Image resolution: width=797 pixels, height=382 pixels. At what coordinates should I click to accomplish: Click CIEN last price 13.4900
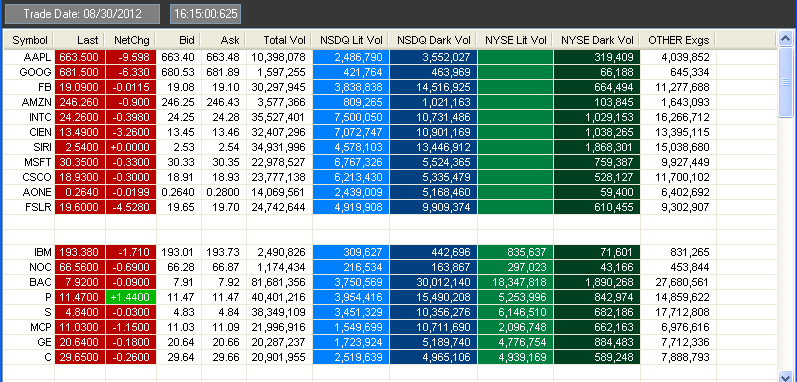click(80, 133)
